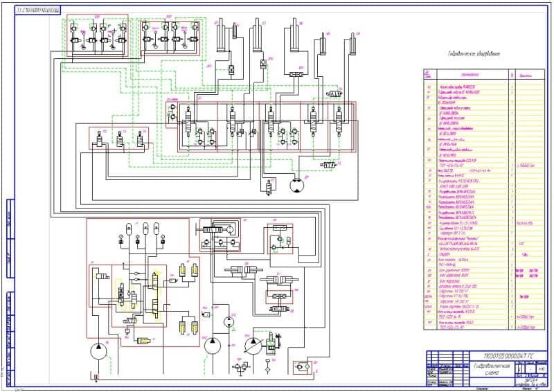Select the three-valve block left of the distributor
This screenshot has height=392, width=554.
(118, 139)
